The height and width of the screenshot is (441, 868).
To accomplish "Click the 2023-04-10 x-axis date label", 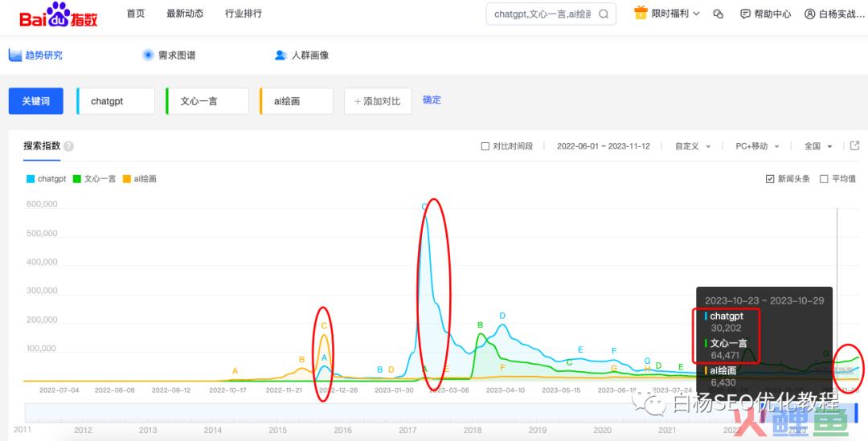I will [x=504, y=390].
